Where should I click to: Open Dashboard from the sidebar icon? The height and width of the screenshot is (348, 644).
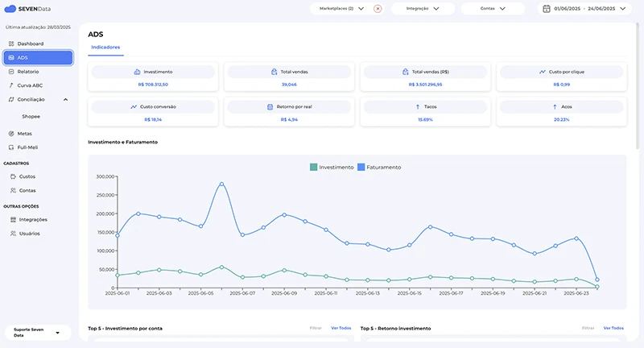point(11,43)
